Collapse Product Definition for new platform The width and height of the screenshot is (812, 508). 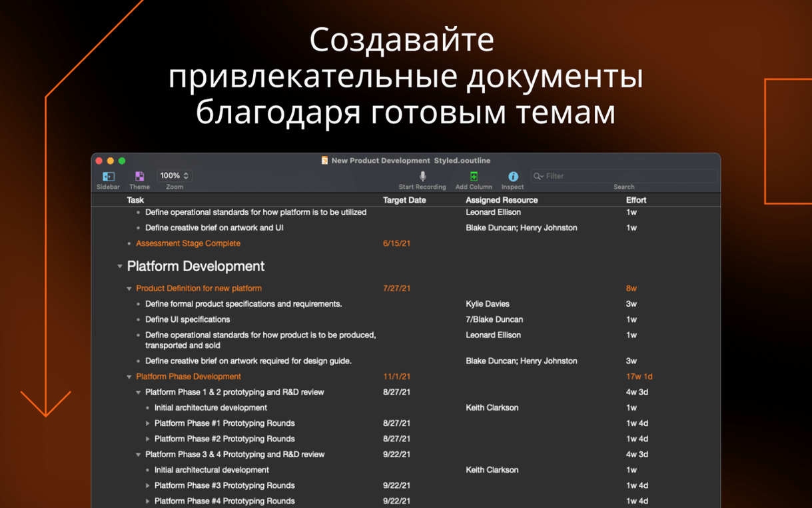pyautogui.click(x=129, y=289)
